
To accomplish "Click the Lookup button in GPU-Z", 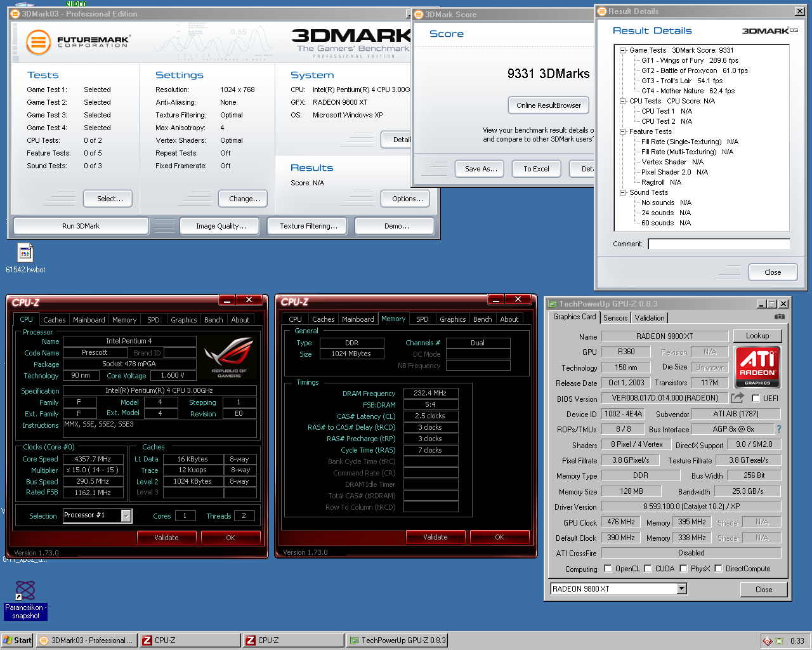I will (x=757, y=336).
